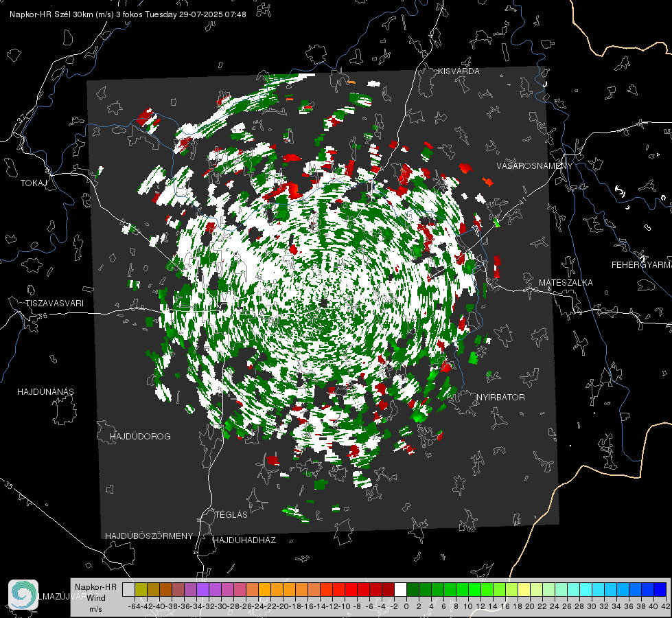Click the KISVÁRDA town label
The height and width of the screenshot is (618, 672).
pos(459,71)
